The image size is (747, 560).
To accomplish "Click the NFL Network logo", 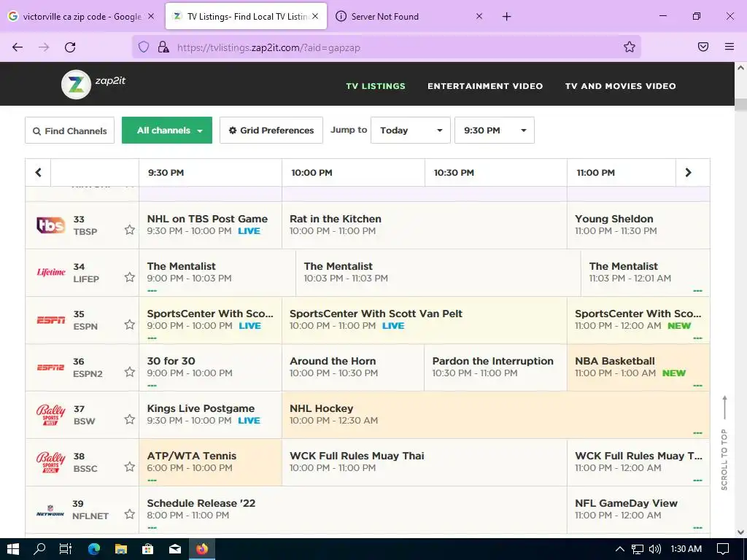I will click(x=50, y=511).
